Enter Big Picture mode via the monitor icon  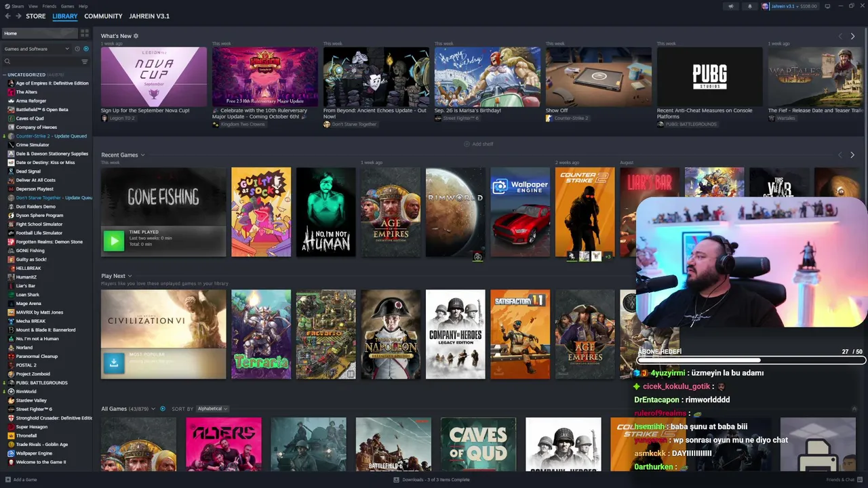click(827, 6)
